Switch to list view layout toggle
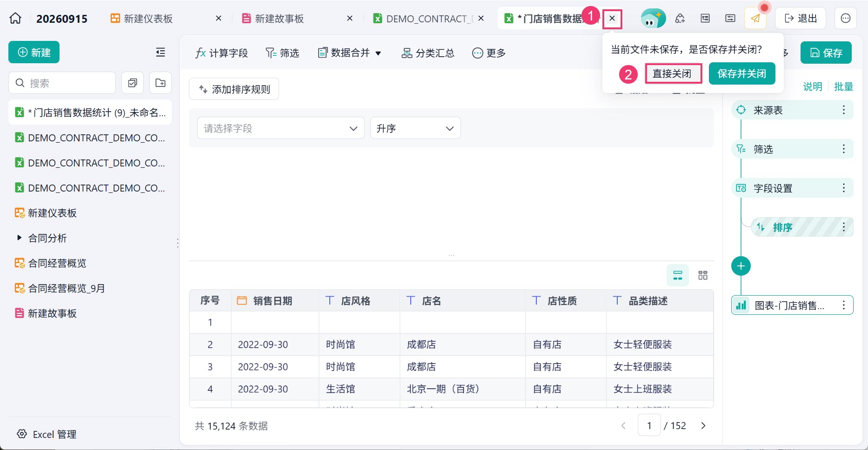Viewport: 868px width, 450px height. coord(678,275)
